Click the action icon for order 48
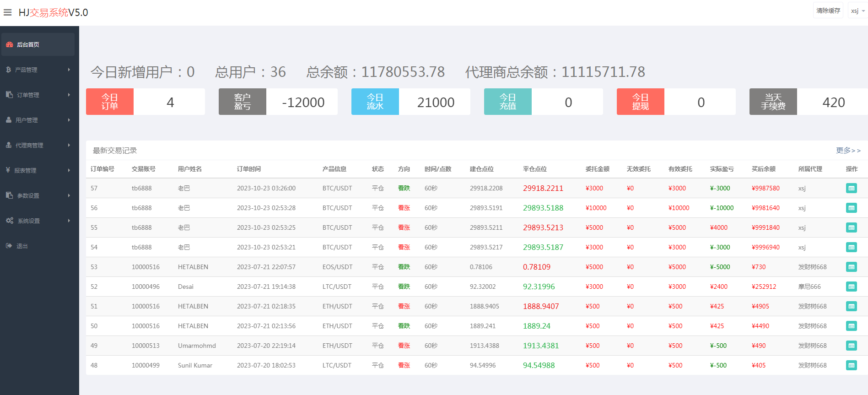 pyautogui.click(x=851, y=365)
